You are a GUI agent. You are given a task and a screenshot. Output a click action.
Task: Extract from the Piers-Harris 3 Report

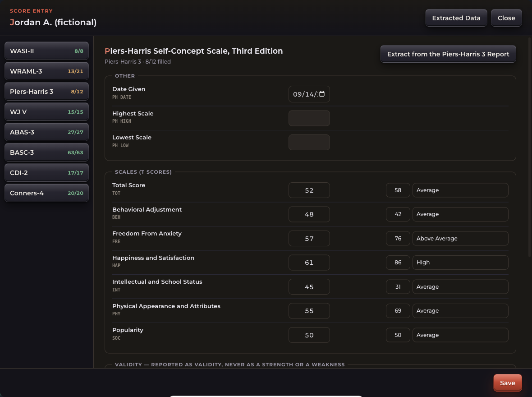click(x=448, y=54)
